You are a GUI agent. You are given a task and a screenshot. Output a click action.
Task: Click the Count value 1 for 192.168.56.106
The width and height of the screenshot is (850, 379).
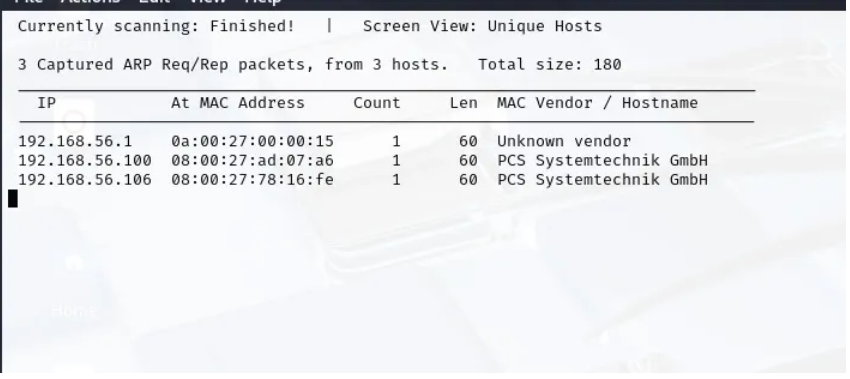coord(396,179)
